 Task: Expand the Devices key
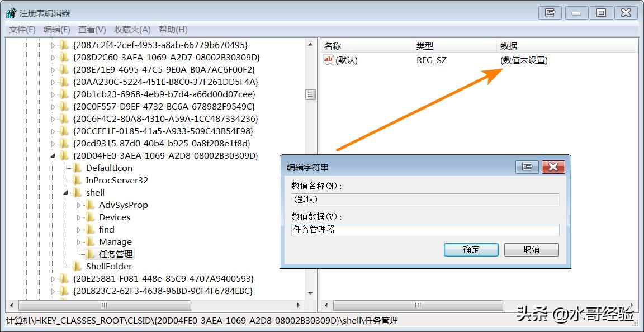click(80, 217)
